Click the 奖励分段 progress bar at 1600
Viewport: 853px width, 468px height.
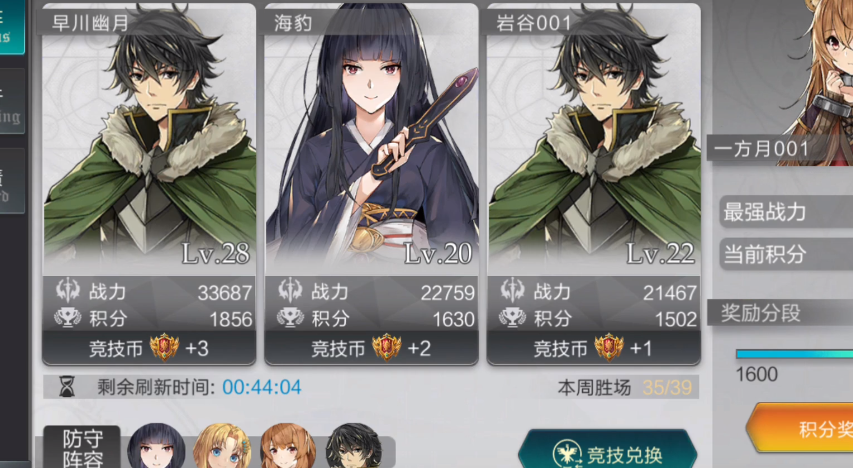click(x=794, y=354)
